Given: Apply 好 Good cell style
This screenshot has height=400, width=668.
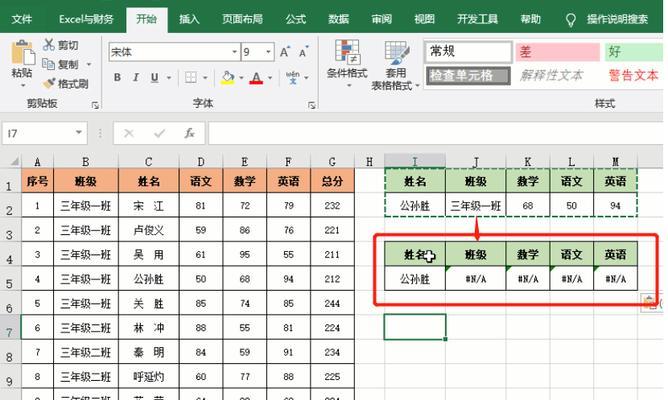Looking at the screenshot, I should (634, 52).
